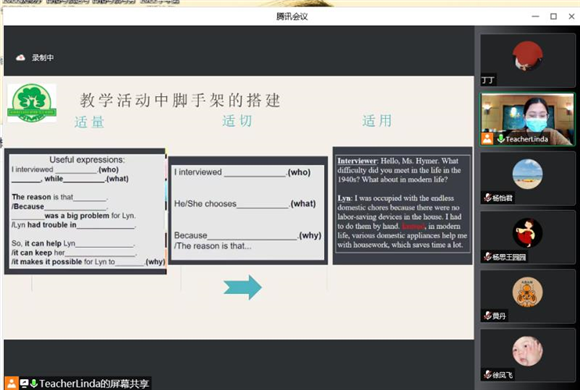This screenshot has width=580, height=390.
Task: Click the orange host icon on TeacherLinda's tile
Action: click(487, 139)
